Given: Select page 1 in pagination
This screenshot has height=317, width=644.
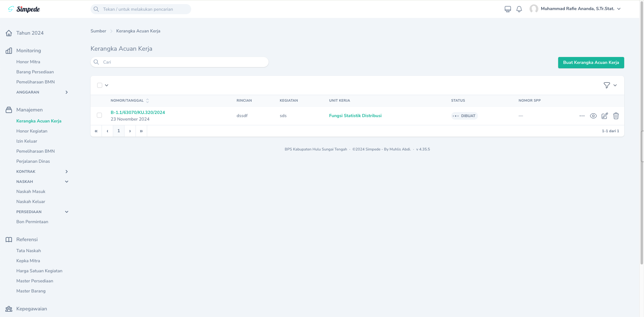Looking at the screenshot, I should pos(119,131).
